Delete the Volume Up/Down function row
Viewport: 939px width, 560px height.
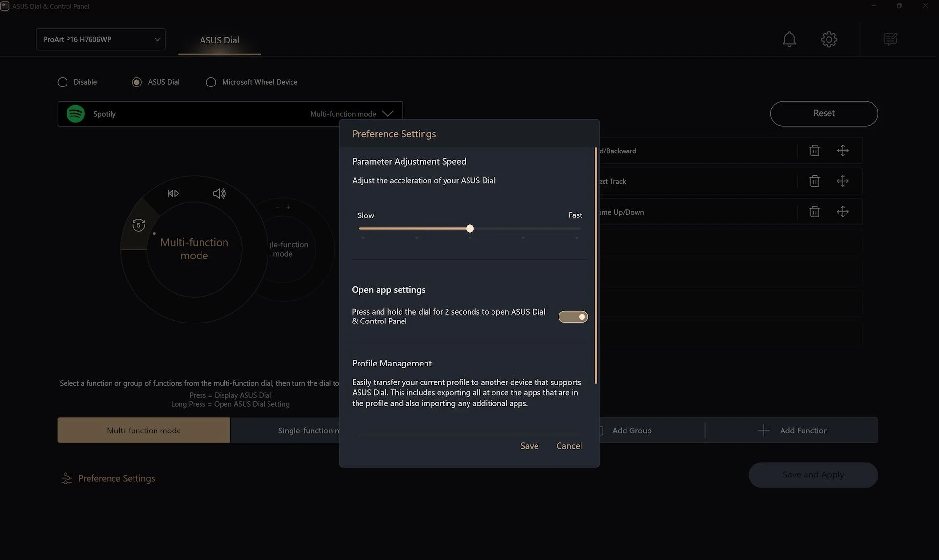814,212
